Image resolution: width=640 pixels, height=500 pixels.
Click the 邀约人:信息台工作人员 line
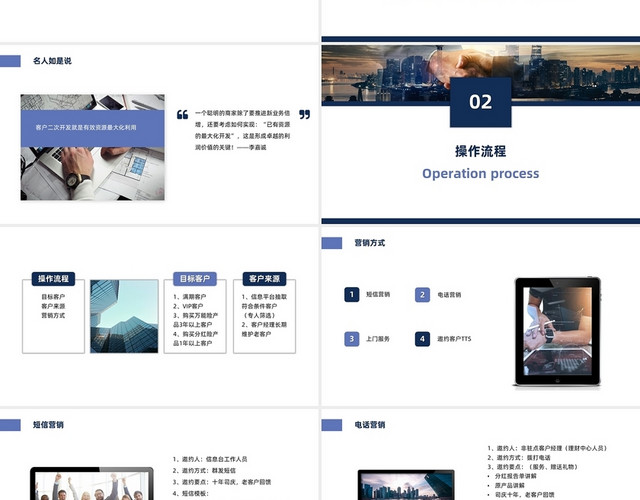click(x=210, y=459)
